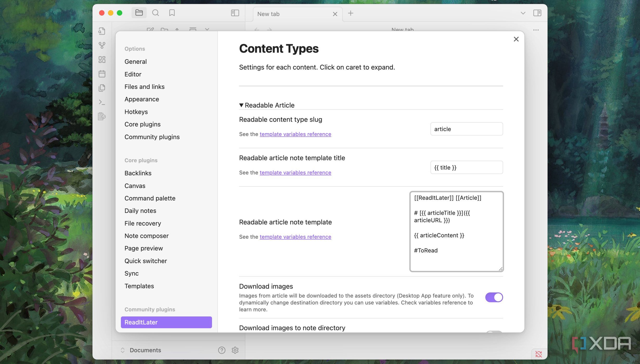The image size is (640, 364).
Task: Open a new tab with plus icon
Action: pyautogui.click(x=351, y=13)
